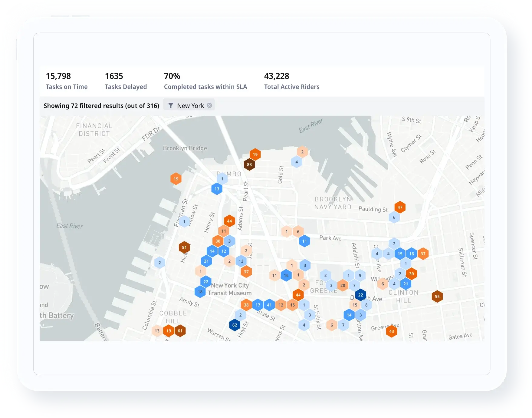Select Completed tasks within SLA metric
Screen dimensions: 532x418
point(205,81)
